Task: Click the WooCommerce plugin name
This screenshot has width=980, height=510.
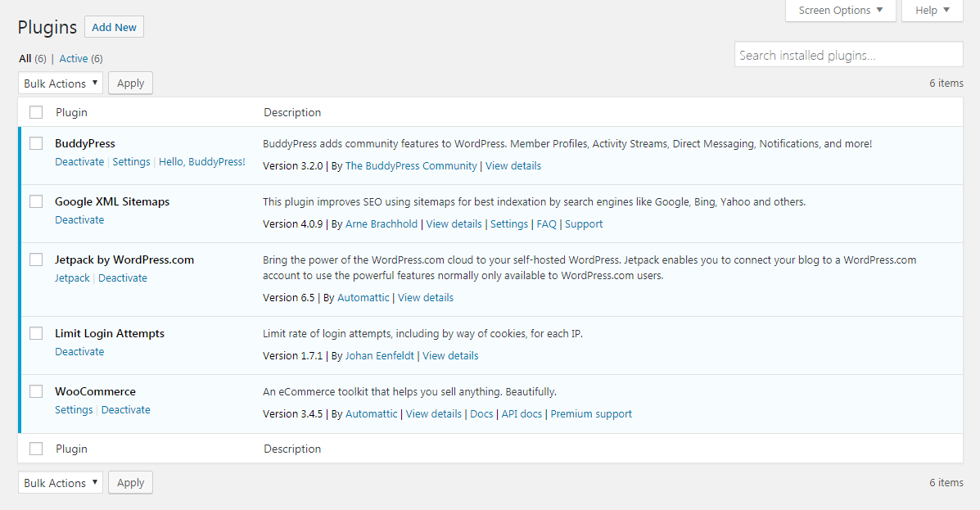Action: 95,391
